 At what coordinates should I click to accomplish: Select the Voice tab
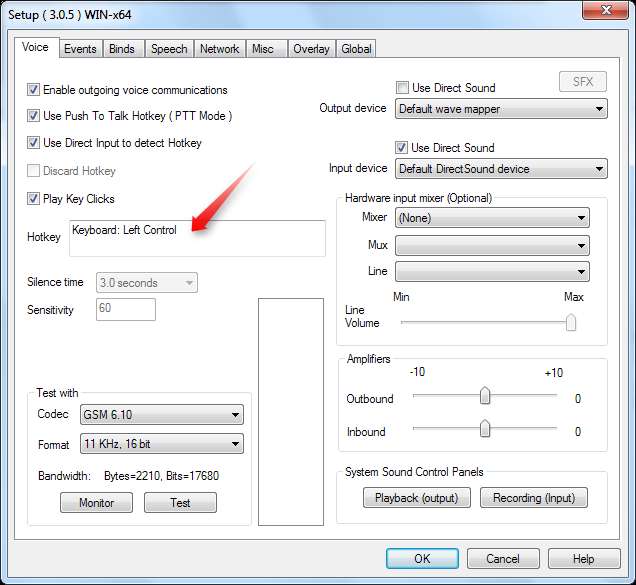coord(36,47)
